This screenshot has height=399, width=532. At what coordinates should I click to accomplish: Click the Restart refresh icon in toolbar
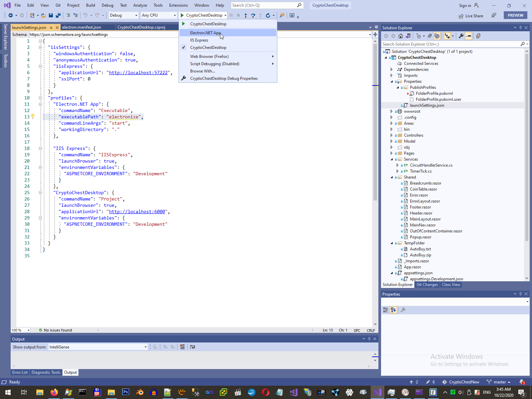tap(268, 15)
